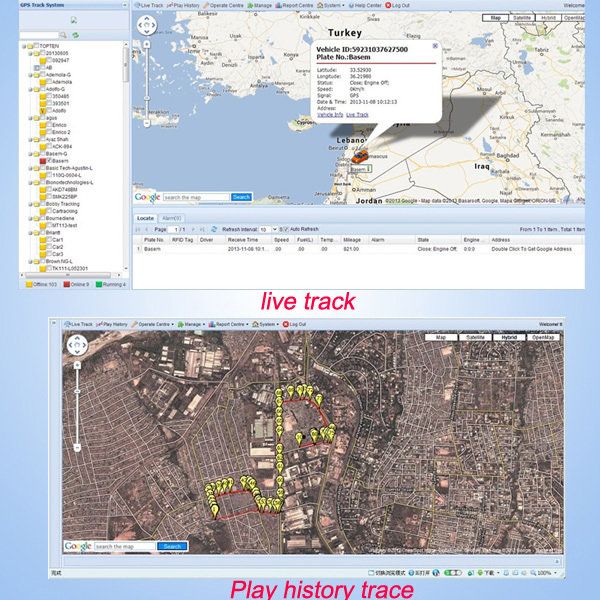600x600 pixels.
Task: Collapse the Ayaz Shah tree group
Action: [x=30, y=139]
